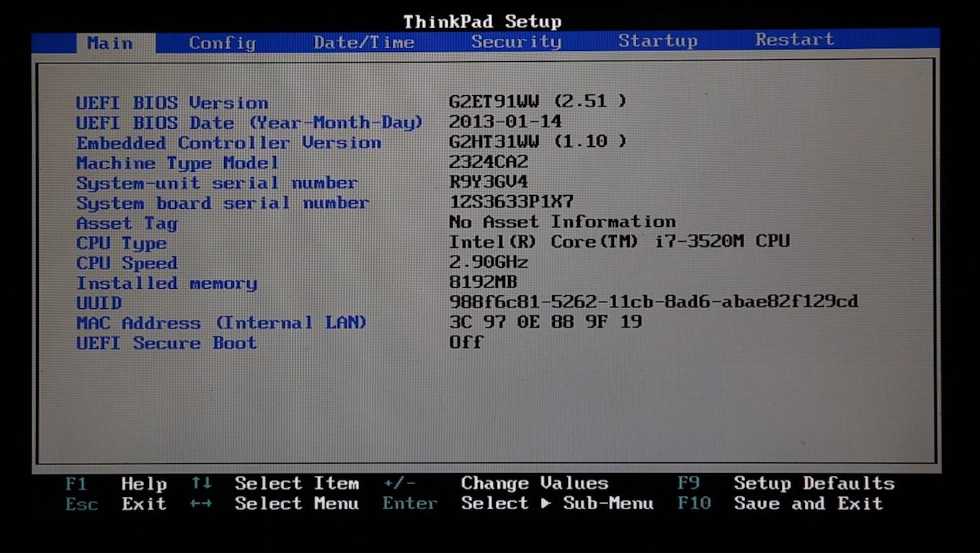Select board serial 1ZS3633P1X7

(511, 202)
